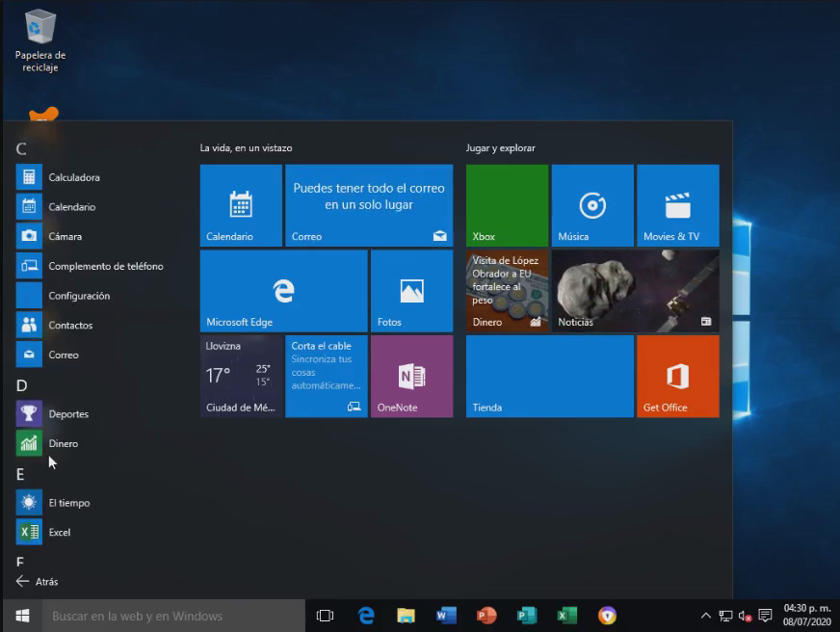Click the Windows Start button
Image resolution: width=840 pixels, height=632 pixels.
[x=21, y=616]
